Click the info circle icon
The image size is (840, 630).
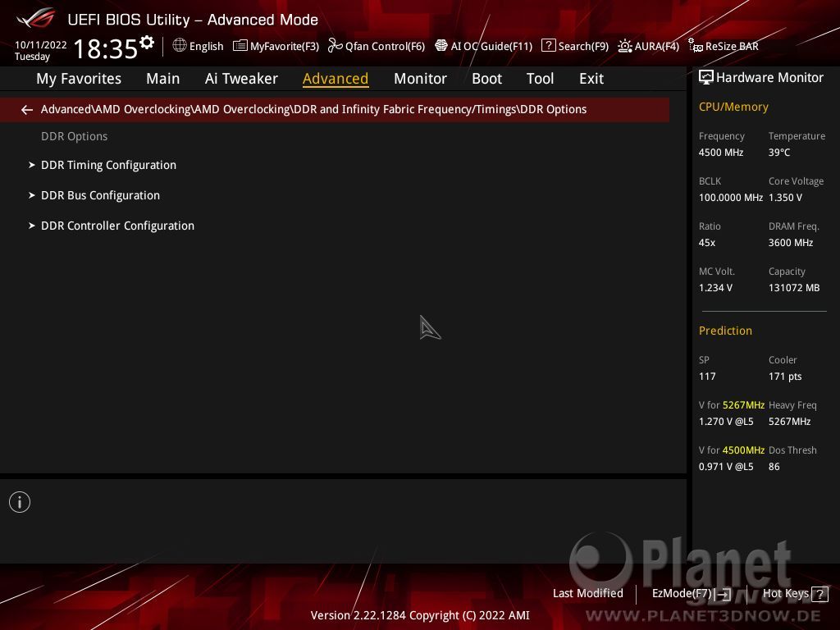(20, 502)
